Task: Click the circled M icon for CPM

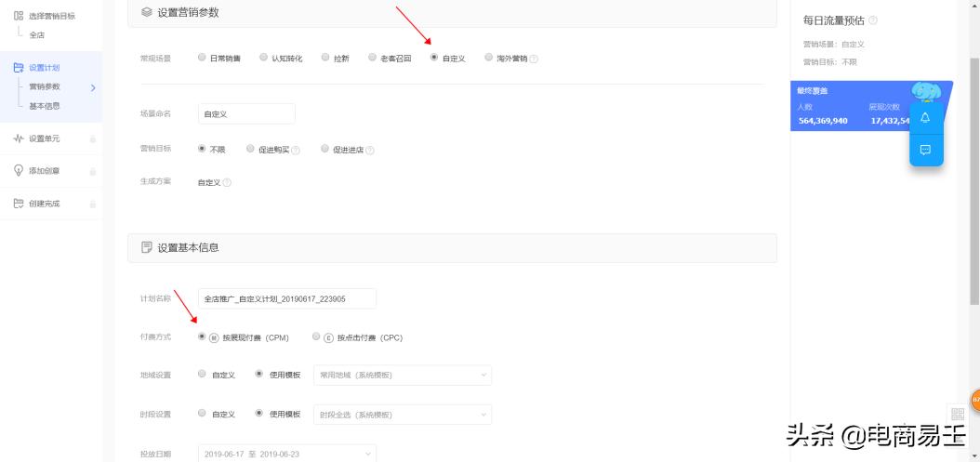Action: [x=214, y=337]
